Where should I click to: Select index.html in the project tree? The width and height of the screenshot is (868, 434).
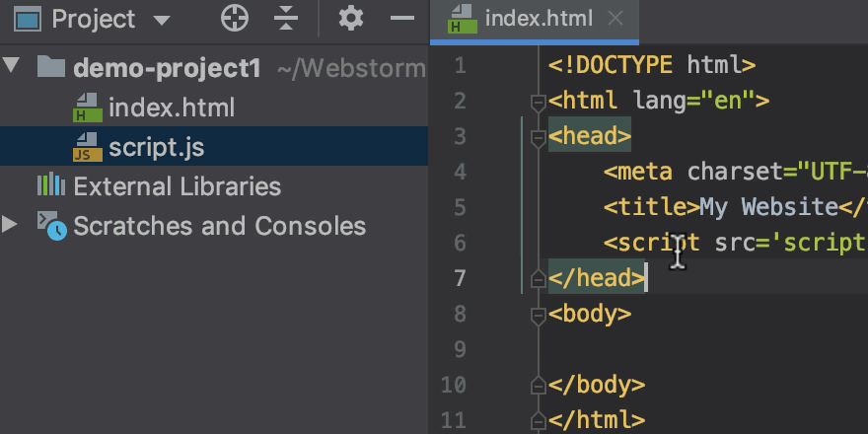171,108
